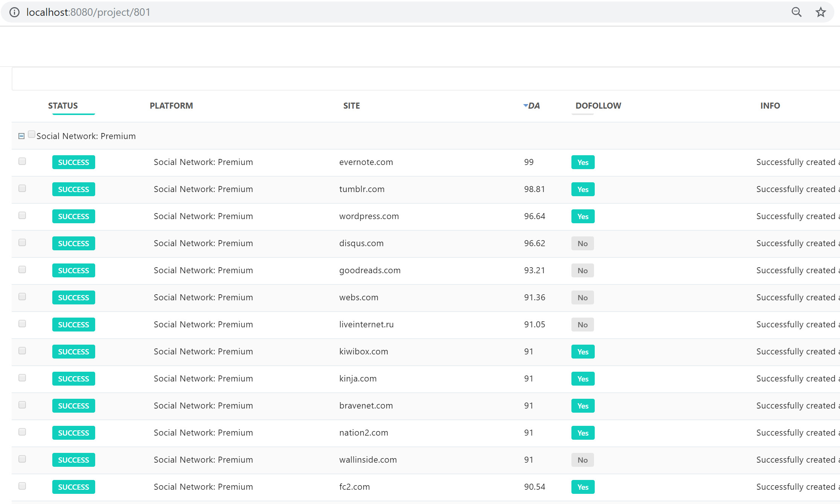Viewport: 840px width, 504px height.
Task: Click the liveinternet.ru site cell
Action: click(366, 325)
